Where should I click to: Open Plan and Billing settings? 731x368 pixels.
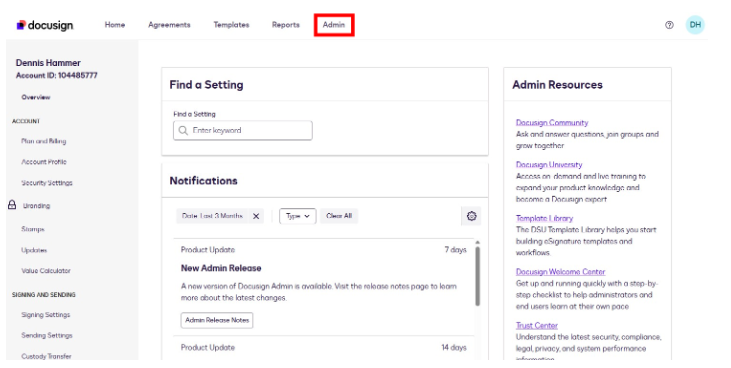pyautogui.click(x=44, y=141)
